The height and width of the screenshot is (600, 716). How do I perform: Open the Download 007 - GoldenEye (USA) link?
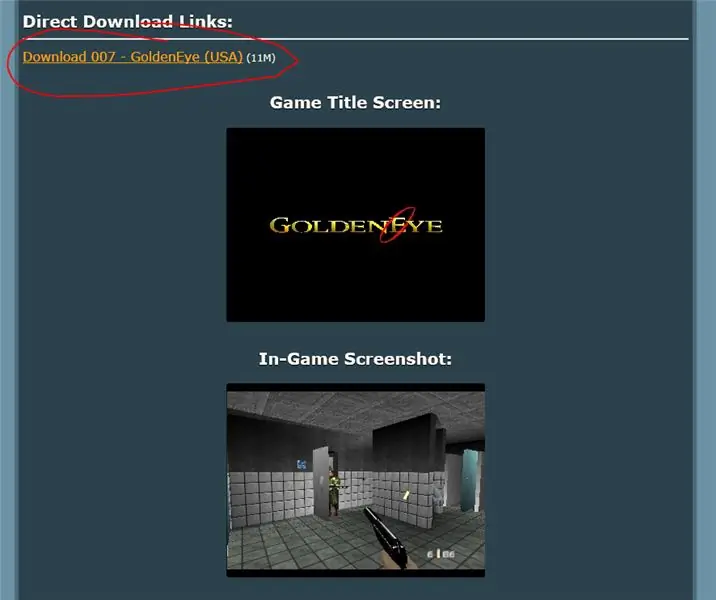[132, 57]
